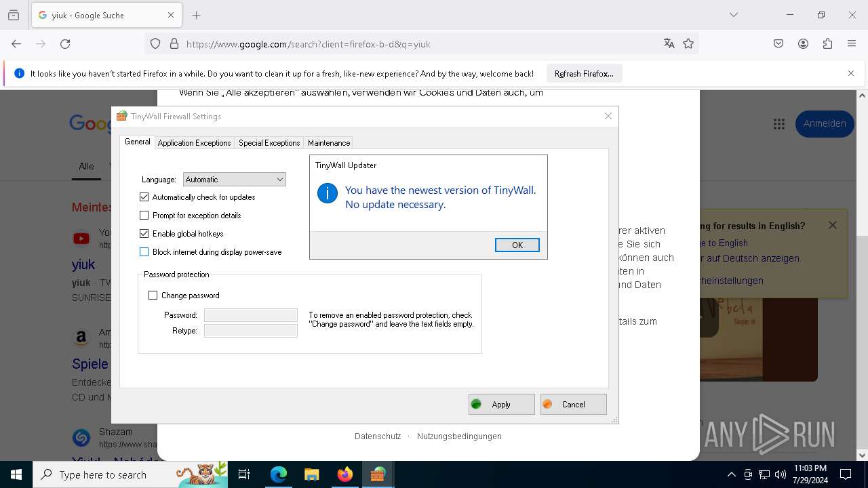Reload the current page
This screenshot has width=868, height=488.
[x=65, y=43]
